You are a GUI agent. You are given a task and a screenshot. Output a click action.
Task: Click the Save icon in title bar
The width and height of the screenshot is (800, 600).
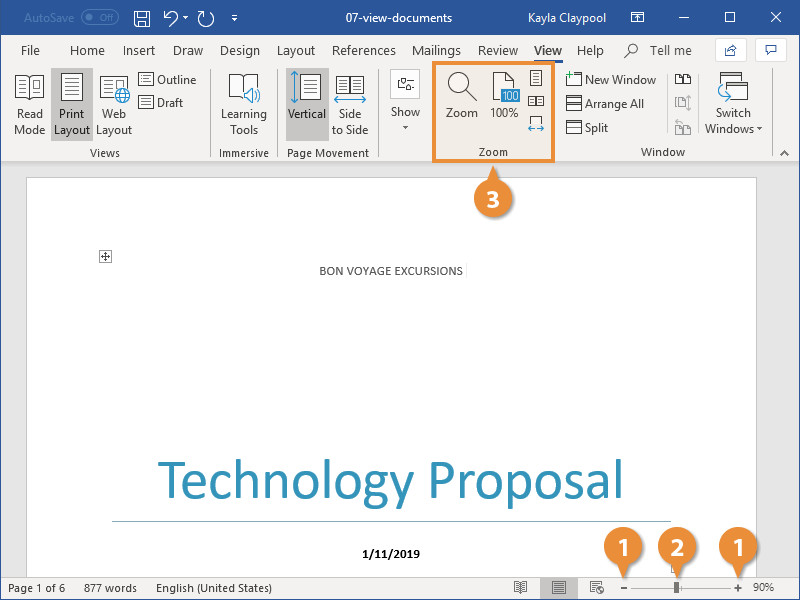tap(142, 18)
